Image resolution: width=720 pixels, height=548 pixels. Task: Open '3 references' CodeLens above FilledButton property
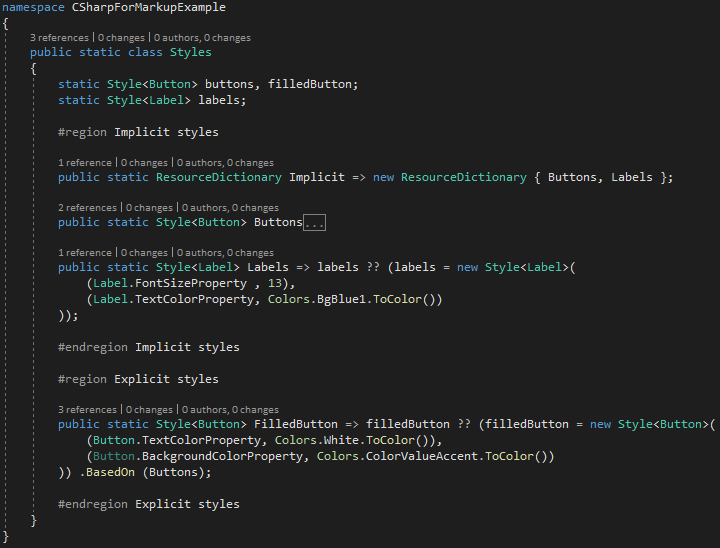tap(87, 410)
